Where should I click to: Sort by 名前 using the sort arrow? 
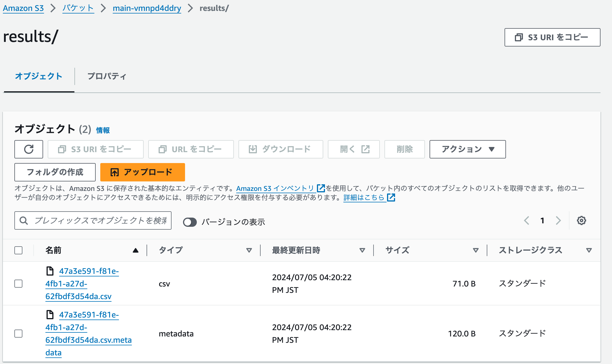pos(136,250)
